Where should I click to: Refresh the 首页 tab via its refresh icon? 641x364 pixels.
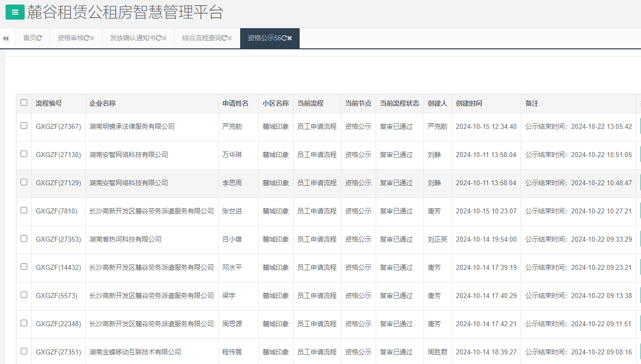[40, 38]
